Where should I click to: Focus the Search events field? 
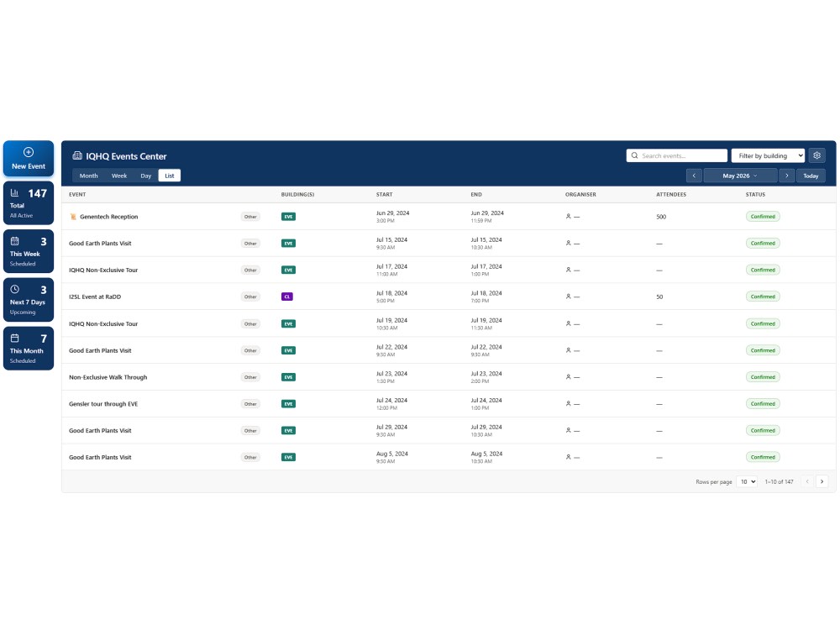point(676,155)
